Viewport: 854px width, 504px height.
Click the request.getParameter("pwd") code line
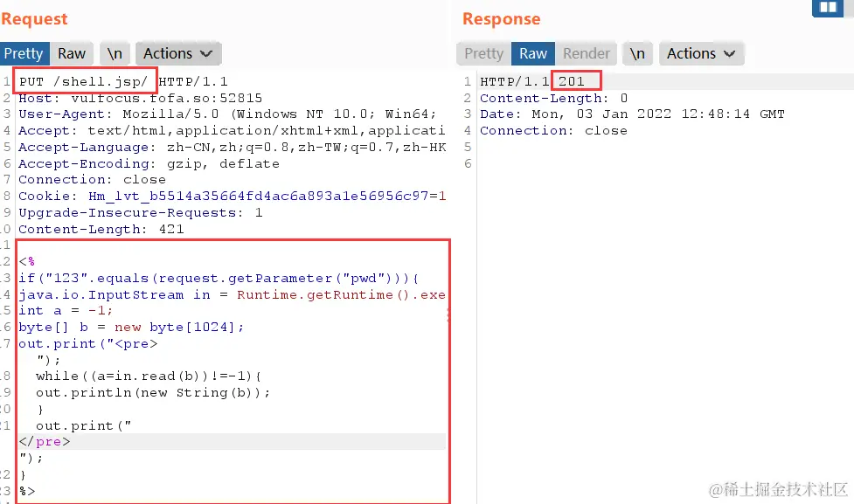pos(219,278)
